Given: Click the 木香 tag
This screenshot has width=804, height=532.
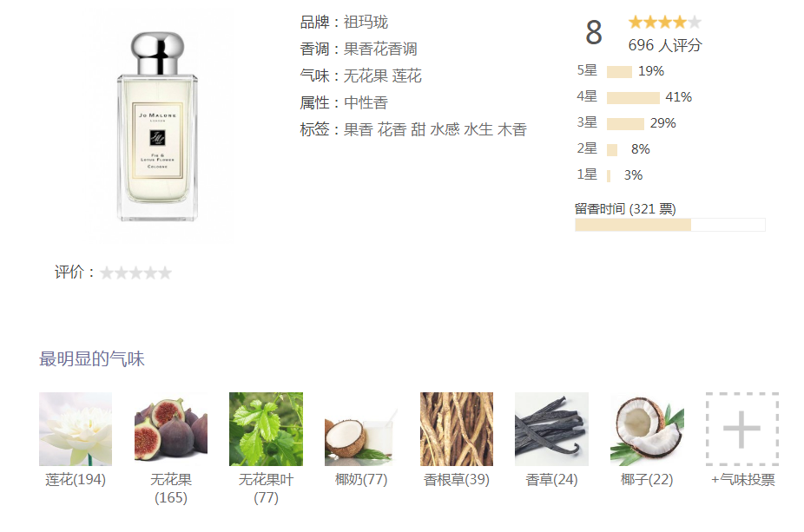Looking at the screenshot, I should pos(511,129).
